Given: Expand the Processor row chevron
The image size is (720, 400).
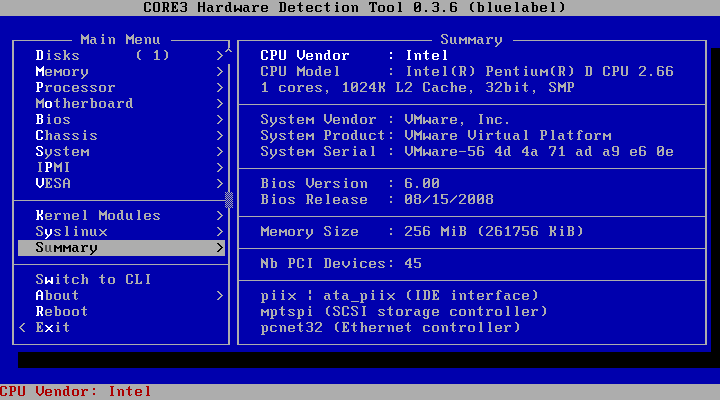Looking at the screenshot, I should coord(219,88).
